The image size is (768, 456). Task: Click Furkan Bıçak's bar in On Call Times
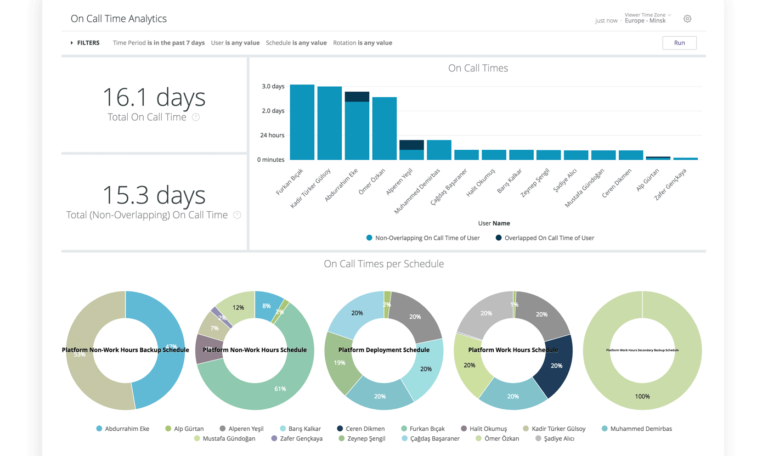point(302,122)
